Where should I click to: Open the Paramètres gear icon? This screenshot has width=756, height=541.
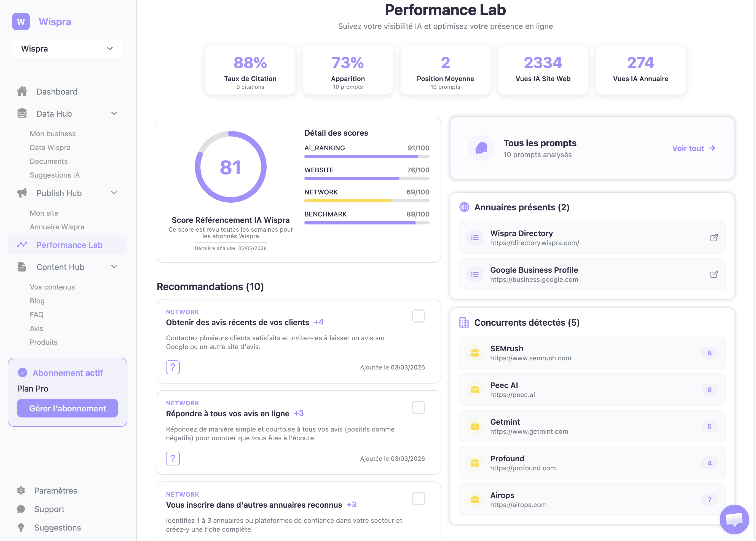(x=21, y=490)
